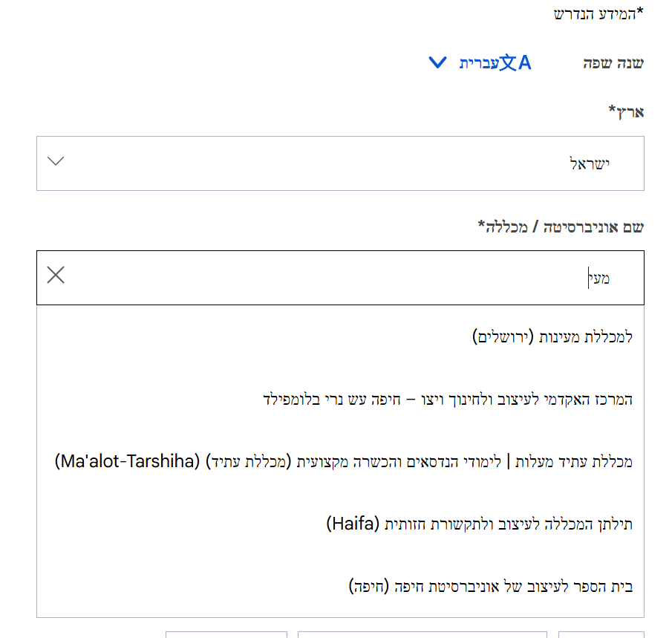Click the שם אוניברסיטה / מכללה label
The image size is (672, 638).
(x=561, y=226)
